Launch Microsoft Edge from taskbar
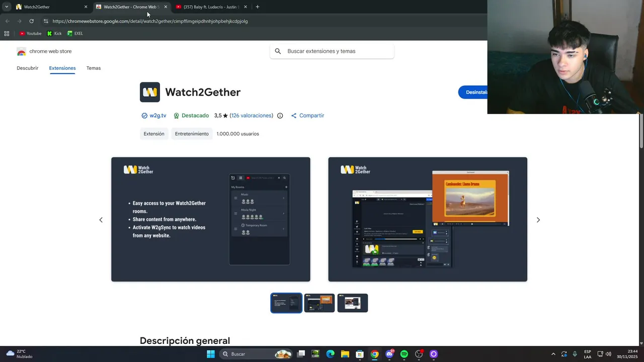The image size is (644, 362). 330,354
